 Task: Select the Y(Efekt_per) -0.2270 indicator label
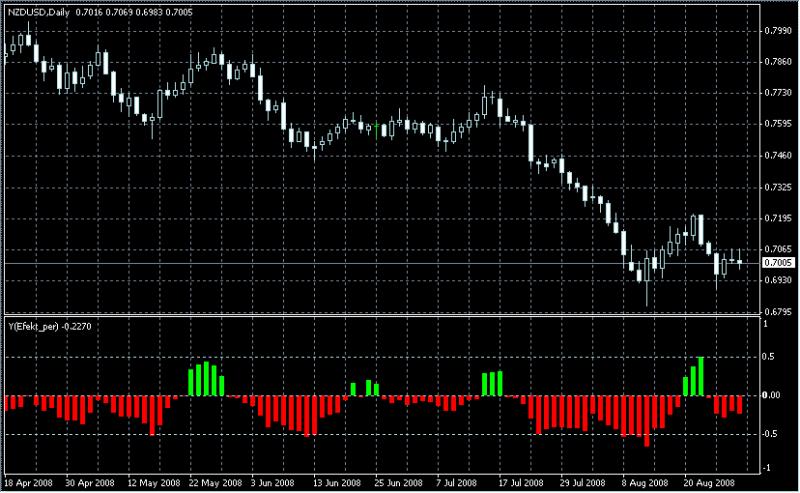click(x=49, y=327)
